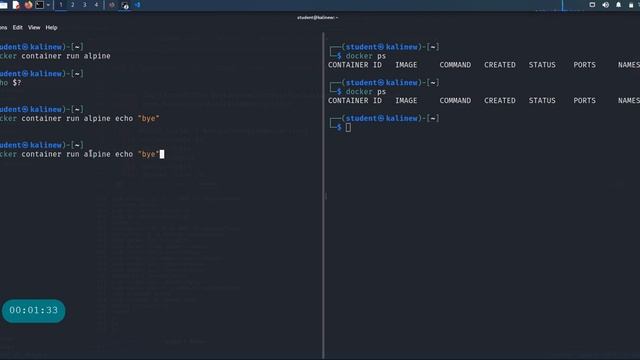Click the last command line in the left pane
640x360 pixels.
(82, 154)
